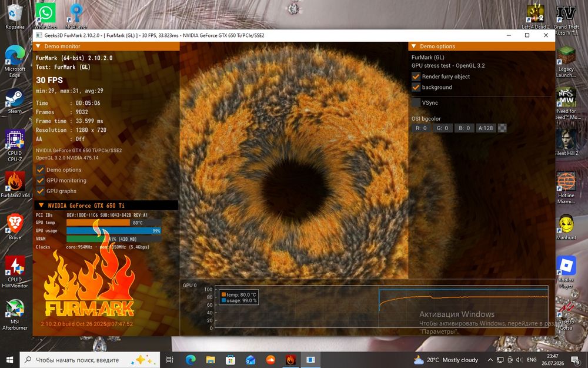Open the Outlook mail taskbar icon

coord(250,360)
